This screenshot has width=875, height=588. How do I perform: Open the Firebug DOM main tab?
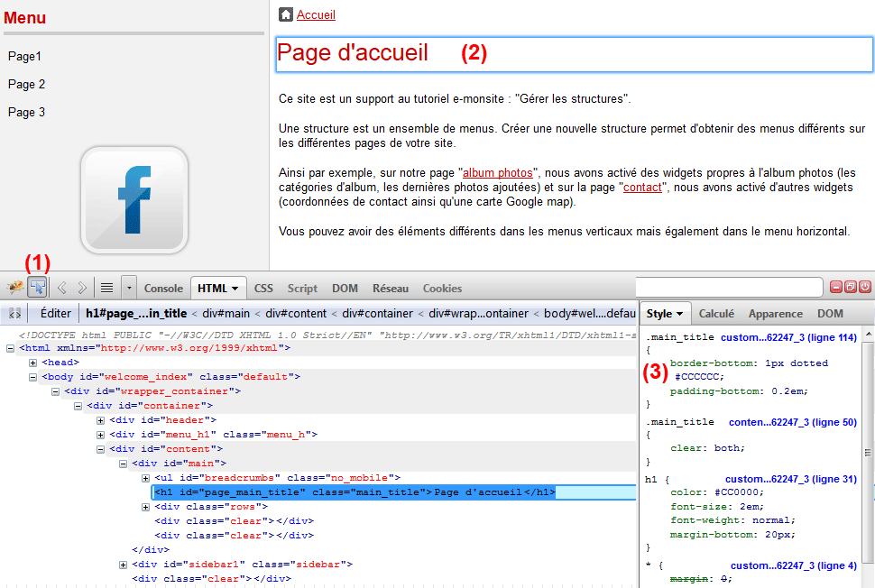(x=345, y=289)
